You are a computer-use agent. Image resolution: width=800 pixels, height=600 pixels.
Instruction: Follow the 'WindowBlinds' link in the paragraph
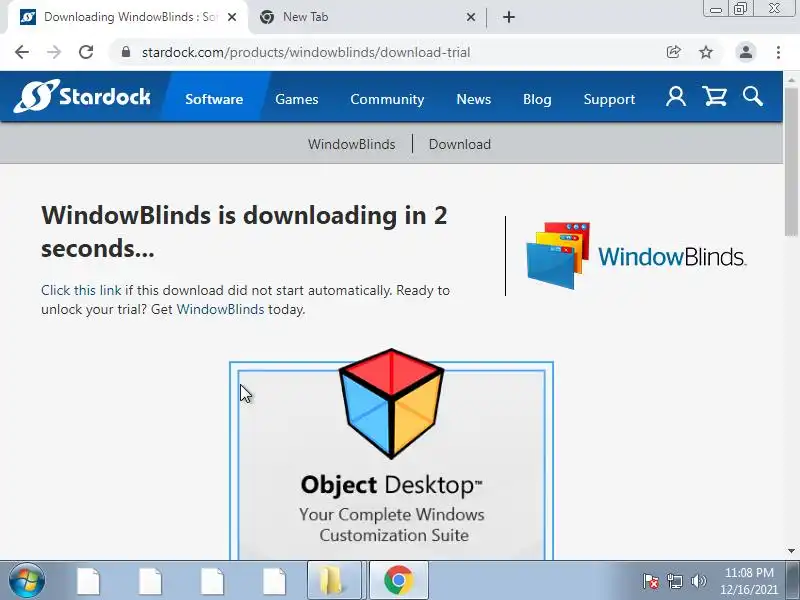(220, 309)
